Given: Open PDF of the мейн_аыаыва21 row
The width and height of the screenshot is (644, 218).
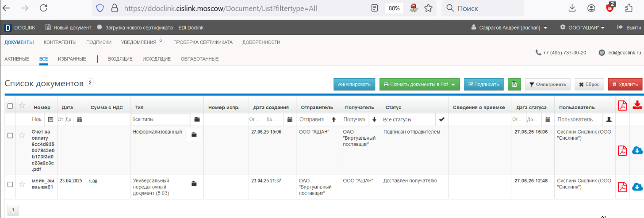Looking at the screenshot, I should click(622, 187).
